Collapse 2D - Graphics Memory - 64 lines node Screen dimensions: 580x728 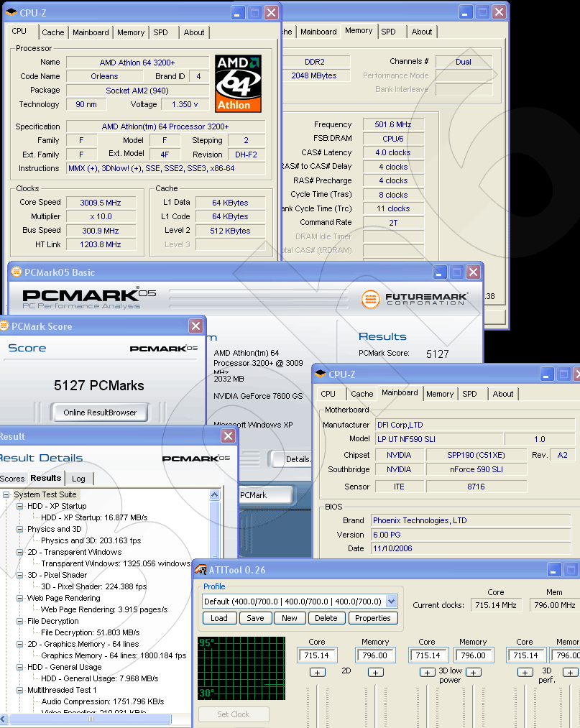pos(19,645)
